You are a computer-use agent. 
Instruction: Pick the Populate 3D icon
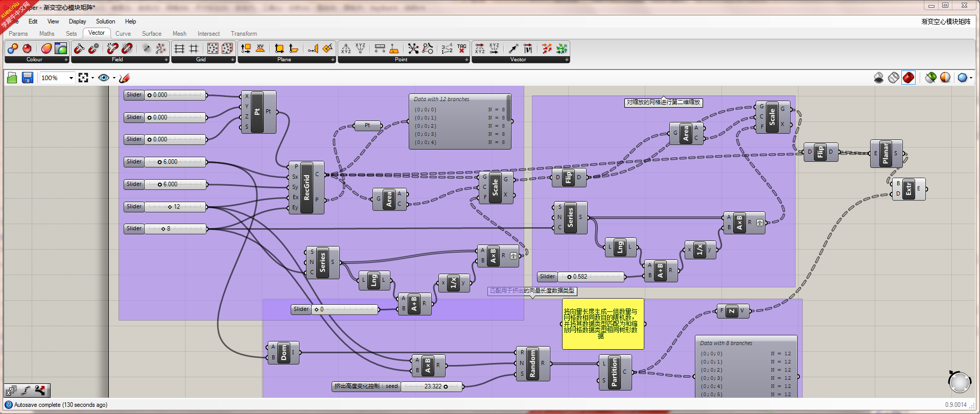coord(227,48)
